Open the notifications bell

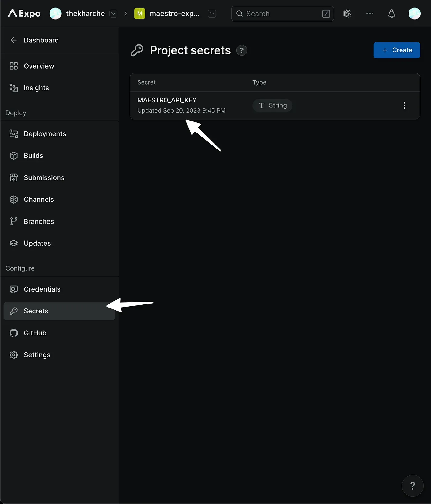(x=391, y=14)
